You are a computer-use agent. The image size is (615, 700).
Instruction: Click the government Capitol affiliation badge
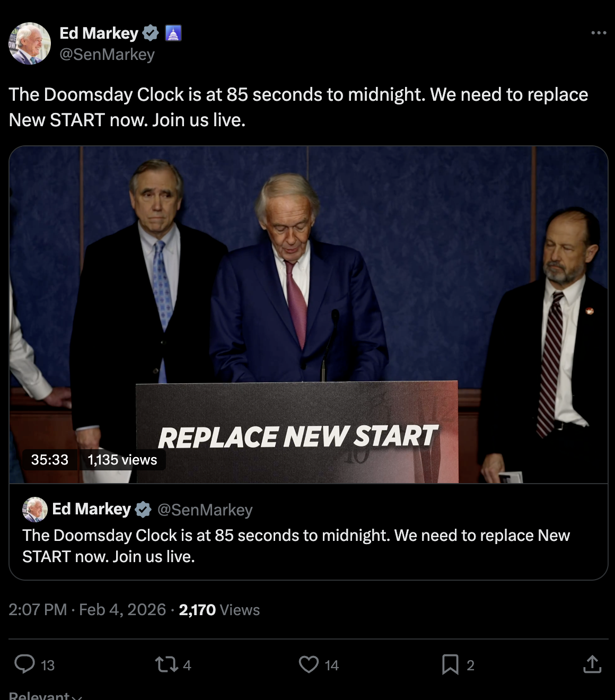pyautogui.click(x=173, y=33)
